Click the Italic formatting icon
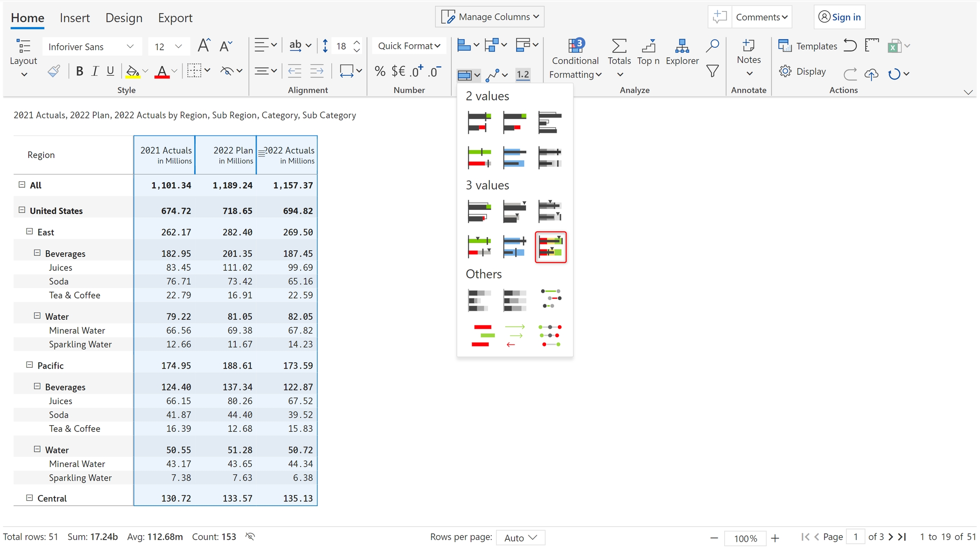980x550 pixels. tap(95, 72)
